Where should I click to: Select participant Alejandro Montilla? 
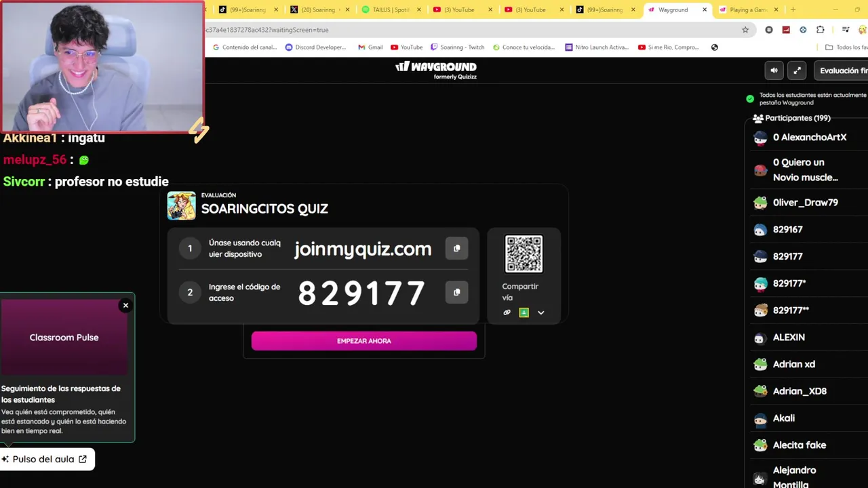point(809,477)
